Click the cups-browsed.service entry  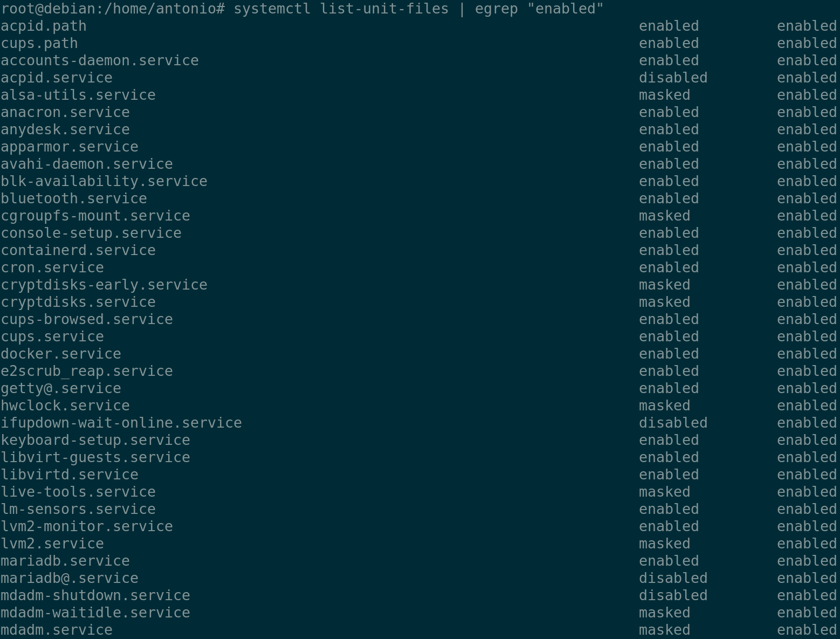[x=87, y=319]
